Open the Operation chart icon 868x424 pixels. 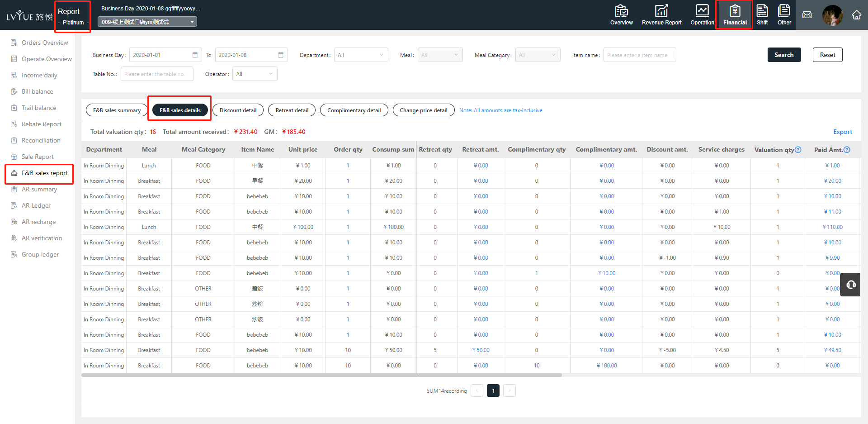(x=702, y=15)
